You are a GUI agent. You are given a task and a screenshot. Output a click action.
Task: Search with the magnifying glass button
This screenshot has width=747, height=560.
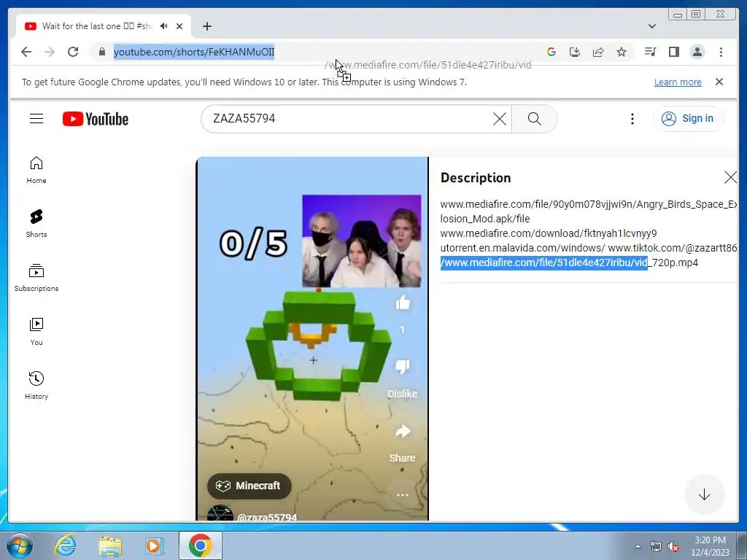pyautogui.click(x=535, y=119)
